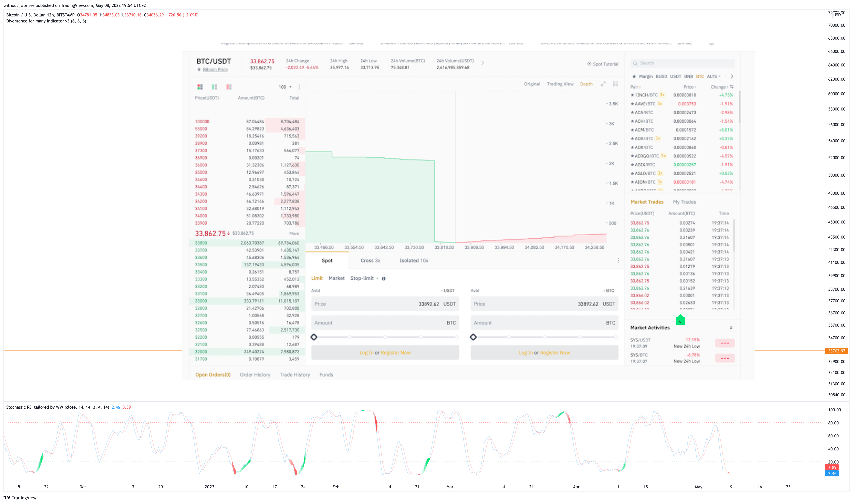Show buy-only order book view icon
853x504 pixels.
click(214, 87)
